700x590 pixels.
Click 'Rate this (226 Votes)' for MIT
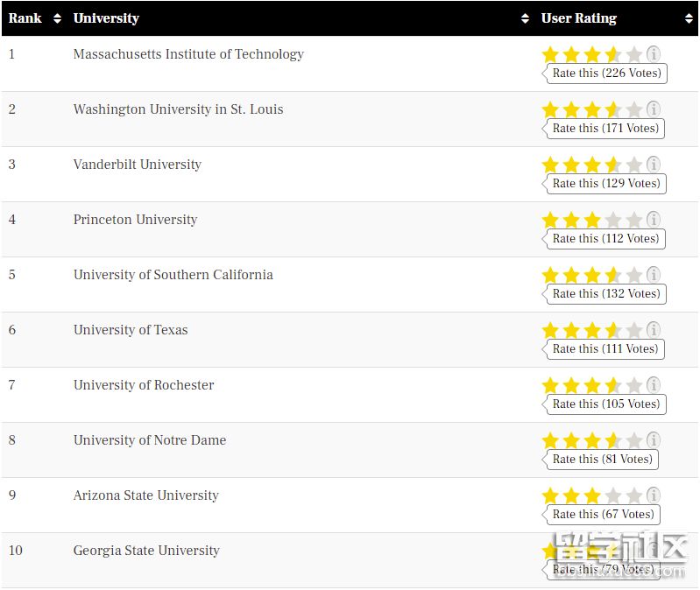click(x=606, y=74)
